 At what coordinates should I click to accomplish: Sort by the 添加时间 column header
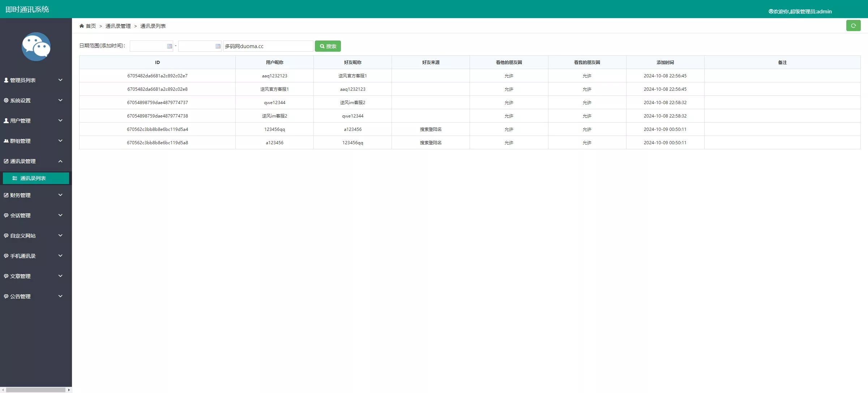(665, 63)
